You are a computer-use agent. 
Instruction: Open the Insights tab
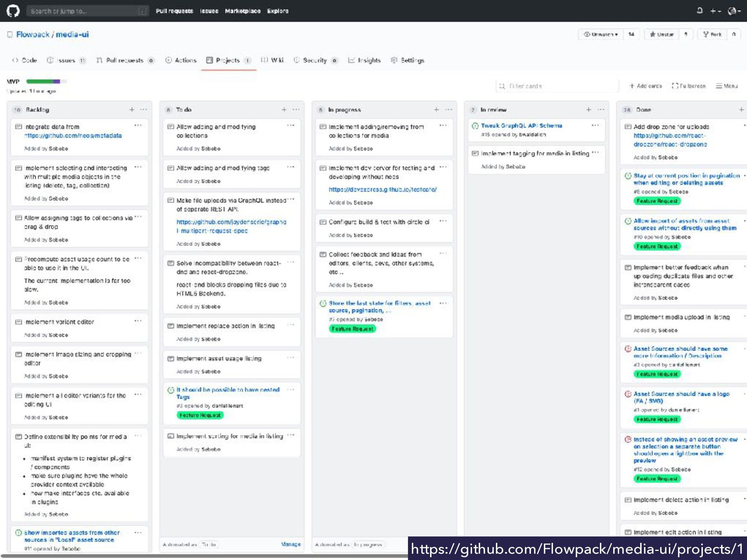click(x=364, y=60)
